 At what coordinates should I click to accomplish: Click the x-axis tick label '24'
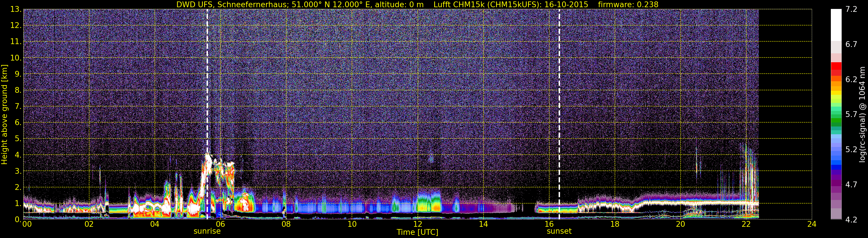point(812,224)
